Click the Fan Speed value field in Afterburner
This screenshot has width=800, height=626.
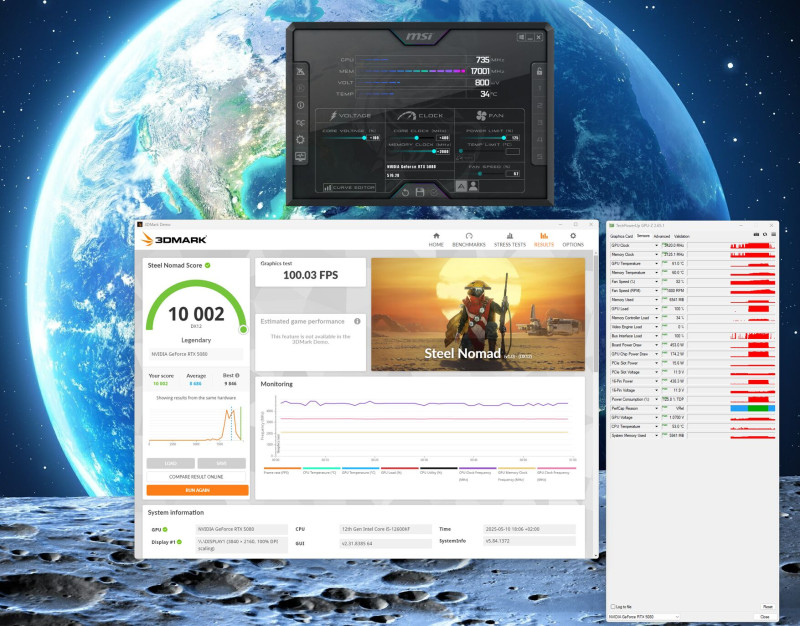point(513,173)
